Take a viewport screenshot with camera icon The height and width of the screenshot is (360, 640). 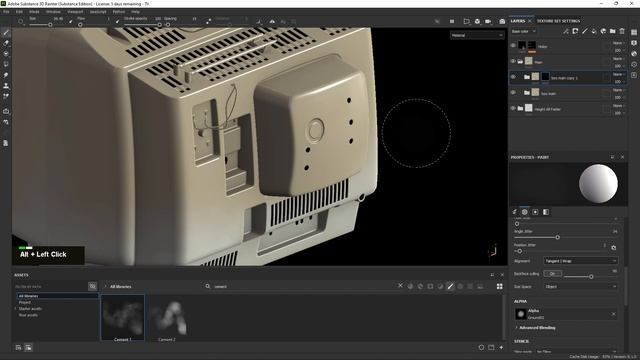pos(502,21)
